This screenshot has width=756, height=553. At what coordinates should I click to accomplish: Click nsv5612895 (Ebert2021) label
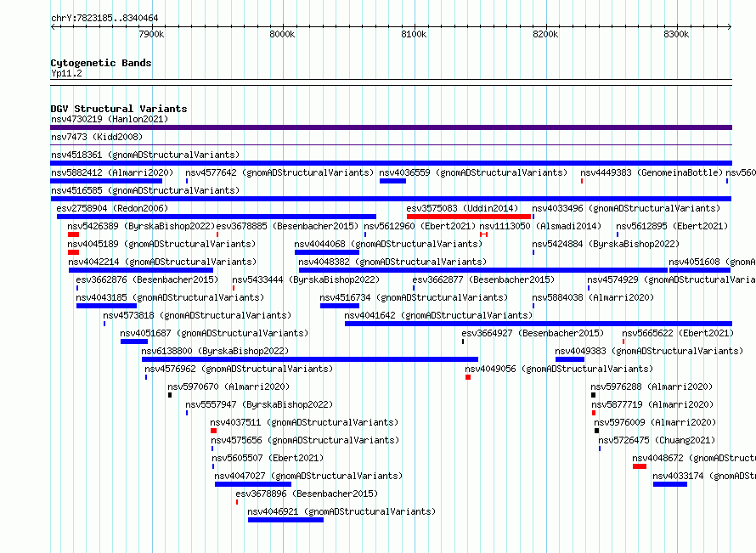tap(672, 226)
